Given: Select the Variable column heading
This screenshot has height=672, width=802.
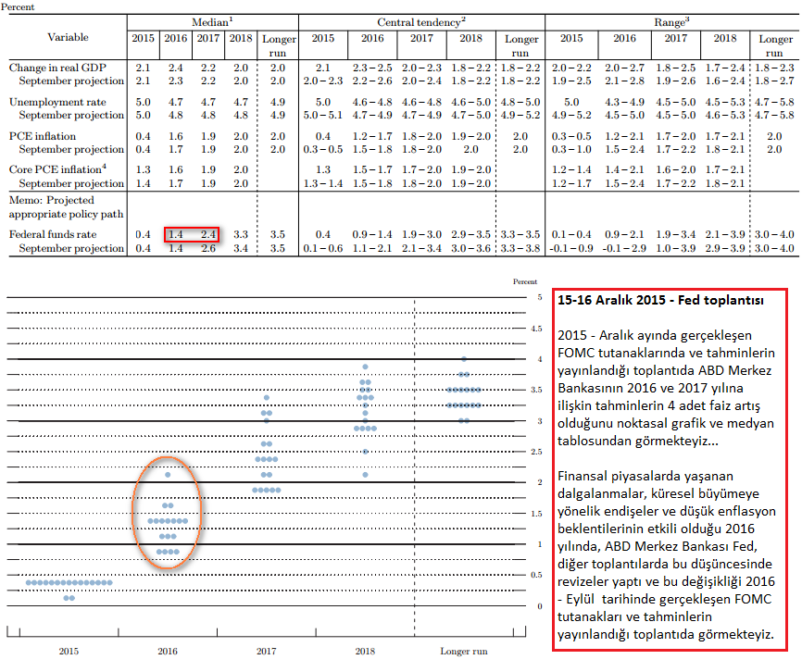Looking at the screenshot, I should coord(69,38).
